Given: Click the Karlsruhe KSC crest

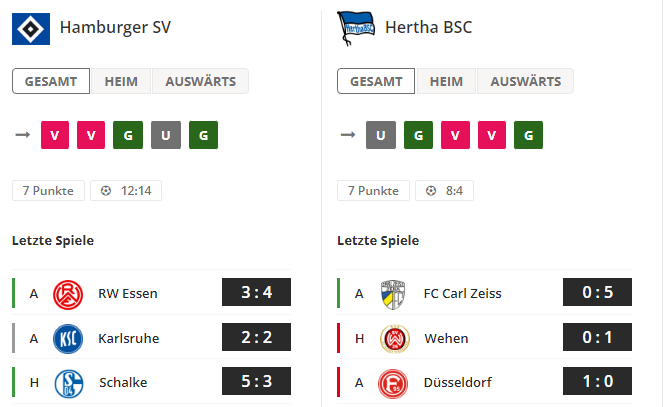Looking at the screenshot, I should pyautogui.click(x=68, y=339).
